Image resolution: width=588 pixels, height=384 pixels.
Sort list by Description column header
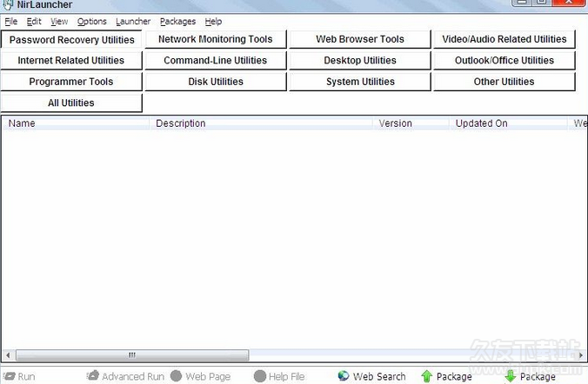pyautogui.click(x=261, y=123)
